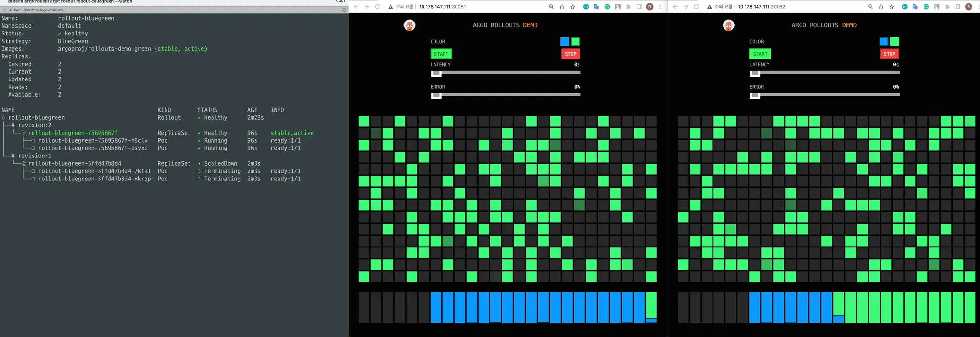Select the green color swatch in 30082 demo
Screen dimensions: 980x337
click(x=894, y=42)
